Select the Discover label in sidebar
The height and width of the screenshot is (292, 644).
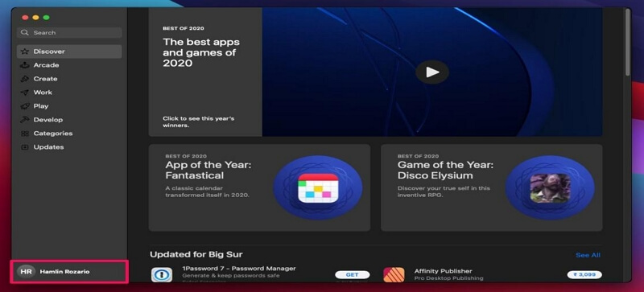[x=49, y=51]
